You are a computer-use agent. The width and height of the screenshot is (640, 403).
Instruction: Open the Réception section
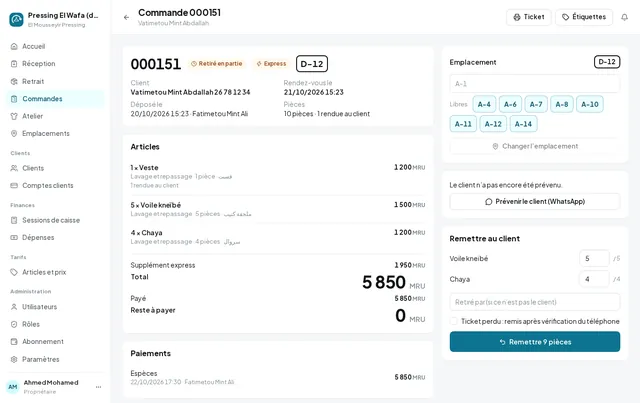(x=55, y=64)
